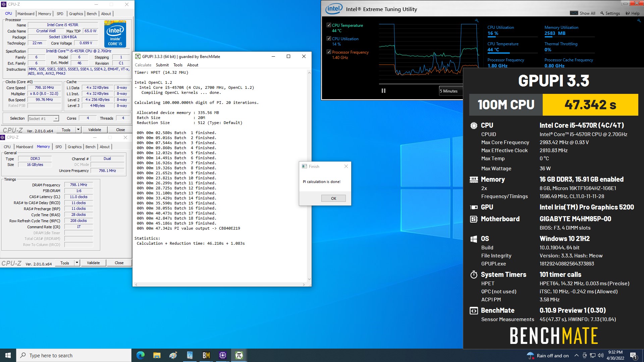The height and width of the screenshot is (362, 644).
Task: Open the Calculate menu in GPUPI
Action: (x=143, y=65)
